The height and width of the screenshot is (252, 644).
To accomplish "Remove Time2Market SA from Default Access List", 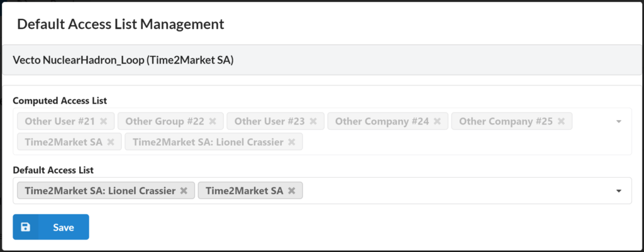I will point(292,190).
